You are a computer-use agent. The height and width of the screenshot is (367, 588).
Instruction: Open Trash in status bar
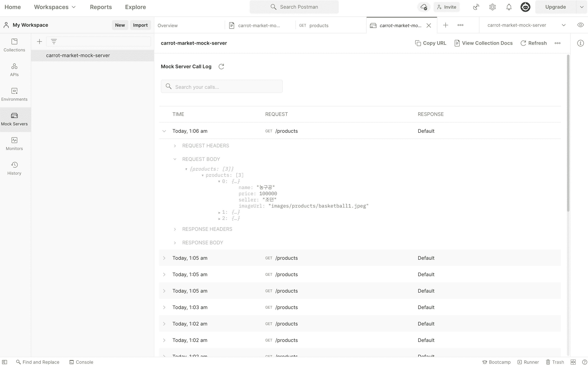click(555, 362)
